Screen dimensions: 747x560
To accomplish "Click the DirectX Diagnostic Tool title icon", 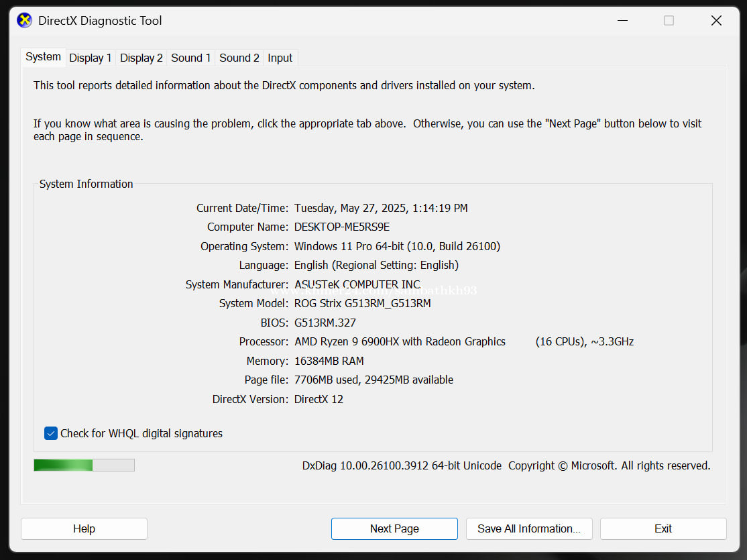I will point(24,21).
